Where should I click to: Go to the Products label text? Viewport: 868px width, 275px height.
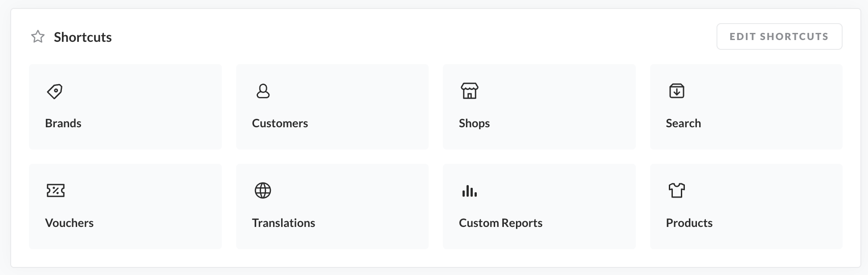tap(689, 223)
